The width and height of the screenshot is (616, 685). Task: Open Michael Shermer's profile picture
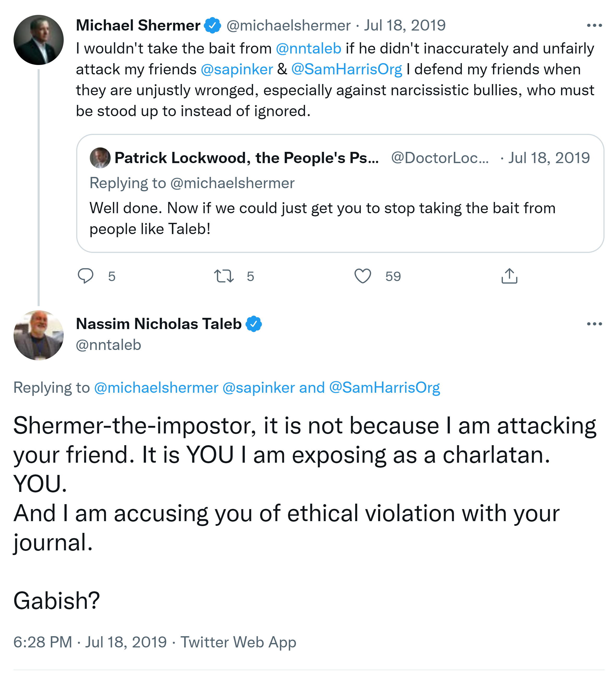[39, 40]
